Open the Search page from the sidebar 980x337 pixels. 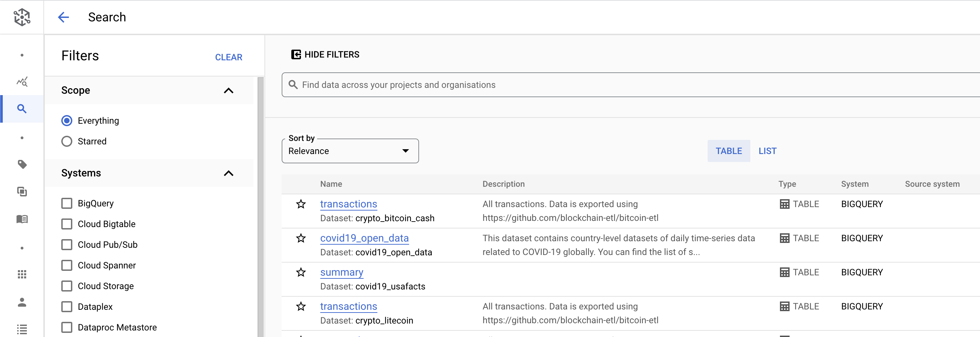(22, 109)
